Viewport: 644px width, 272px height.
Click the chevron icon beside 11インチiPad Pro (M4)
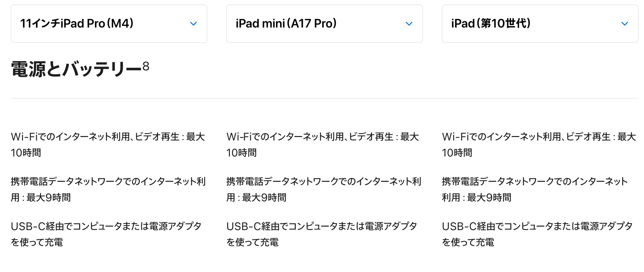(x=193, y=24)
